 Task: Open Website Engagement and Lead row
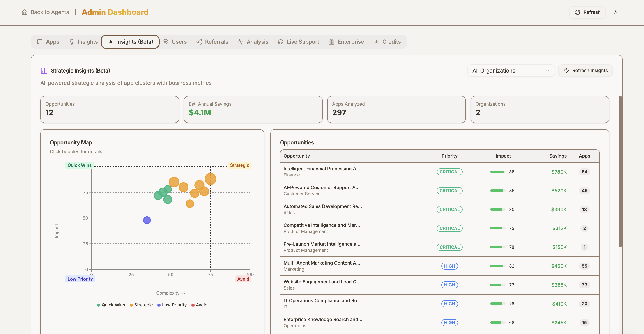click(x=439, y=285)
